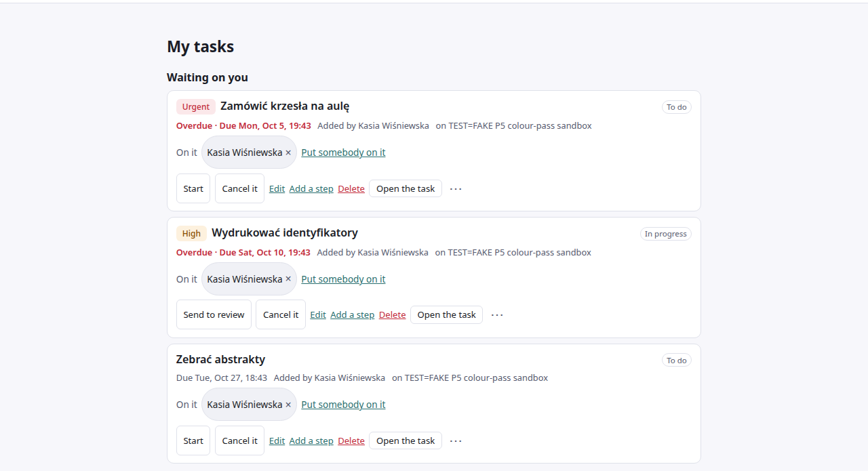
Task: Remove Kasia Wiśniewska from Wydrukować identyfikatory task
Action: (288, 279)
